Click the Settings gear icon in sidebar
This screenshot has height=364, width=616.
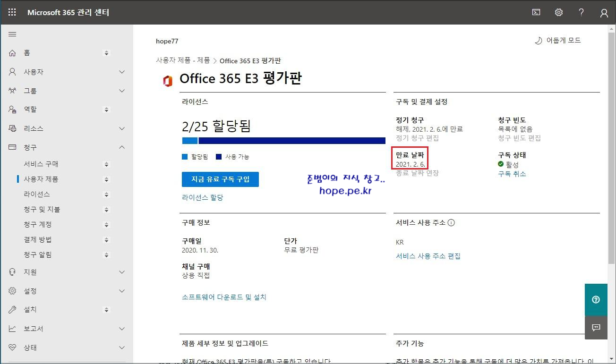coord(12,291)
